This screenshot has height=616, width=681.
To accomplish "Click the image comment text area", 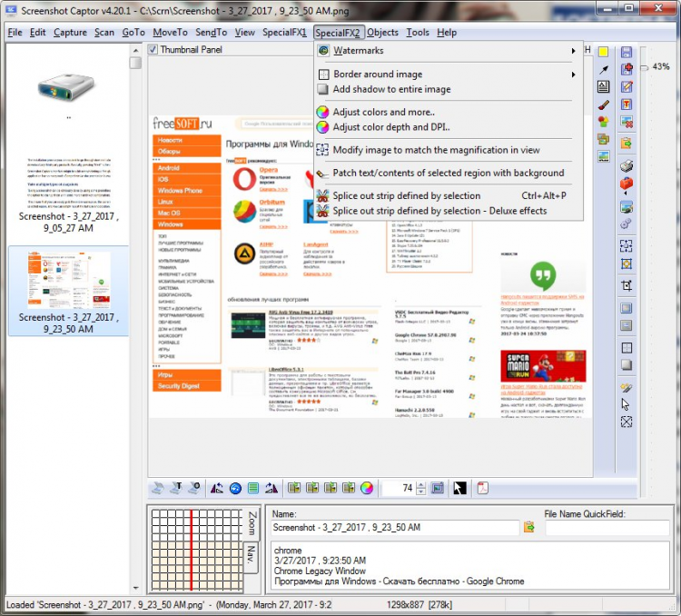I will point(470,565).
